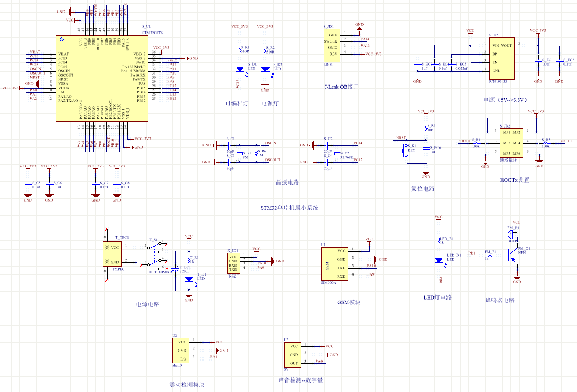Viewport: 577px width, 392px height.
Task: Select the S_EC6 1uf capacitor
Action: 426,149
